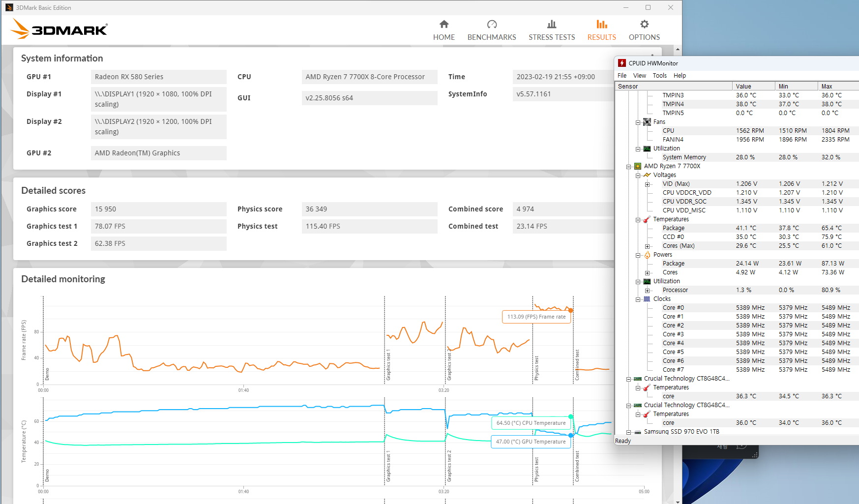Collapse the Clocks group
The height and width of the screenshot is (504, 859).
638,299
